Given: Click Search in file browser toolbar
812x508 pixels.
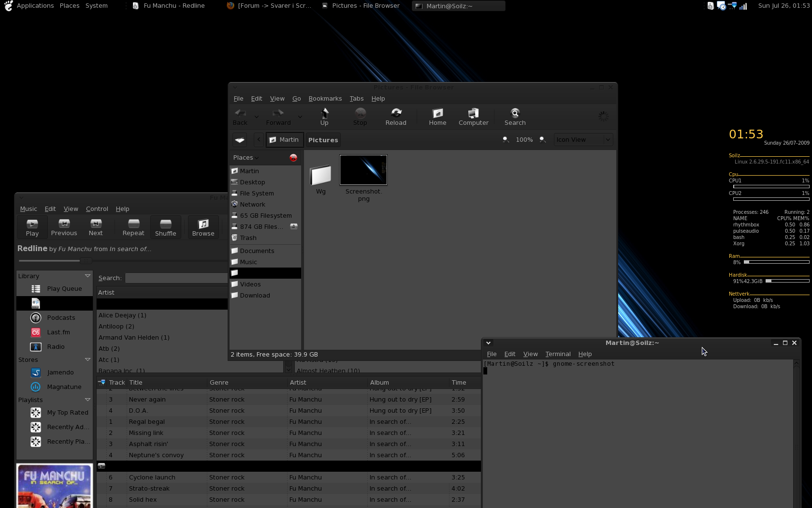Looking at the screenshot, I should [515, 117].
